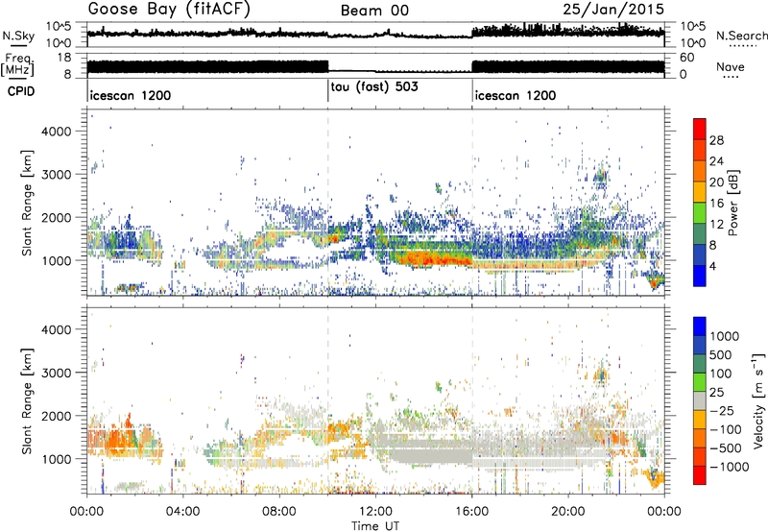Image resolution: width=768 pixels, height=532 pixels.
Task: Click the 'Power [dB]' colorbar label
Action: [x=732, y=203]
